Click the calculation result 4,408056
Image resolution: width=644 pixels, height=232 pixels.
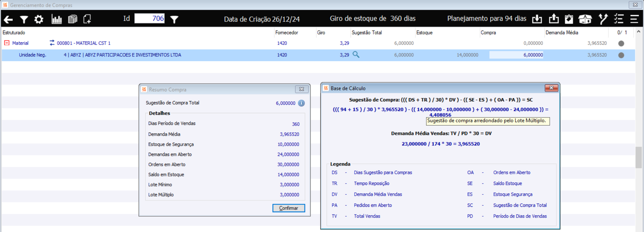(x=440, y=115)
